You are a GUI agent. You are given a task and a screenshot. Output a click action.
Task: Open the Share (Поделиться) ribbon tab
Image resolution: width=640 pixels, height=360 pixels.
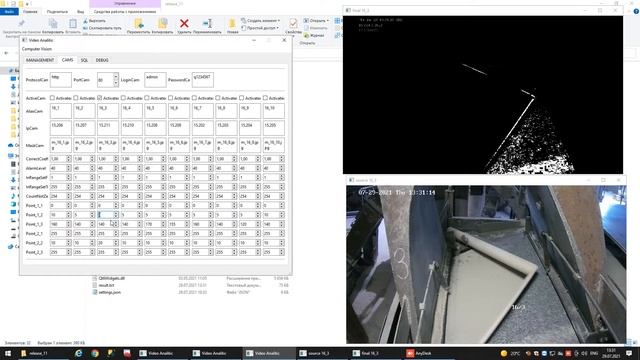tap(57, 11)
